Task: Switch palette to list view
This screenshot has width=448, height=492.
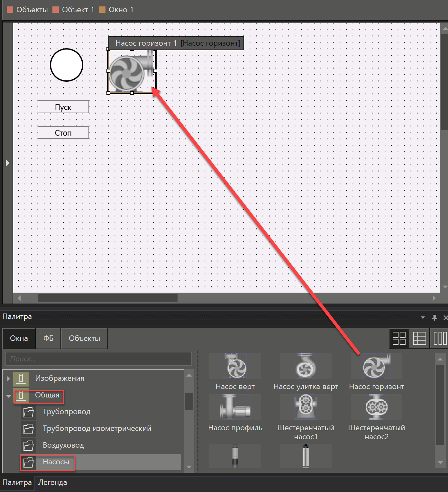Action: 419,338
